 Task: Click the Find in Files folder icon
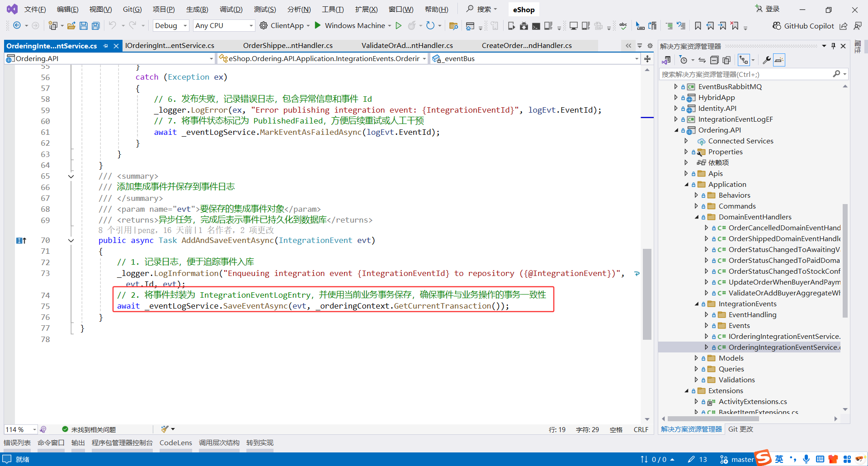click(453, 26)
